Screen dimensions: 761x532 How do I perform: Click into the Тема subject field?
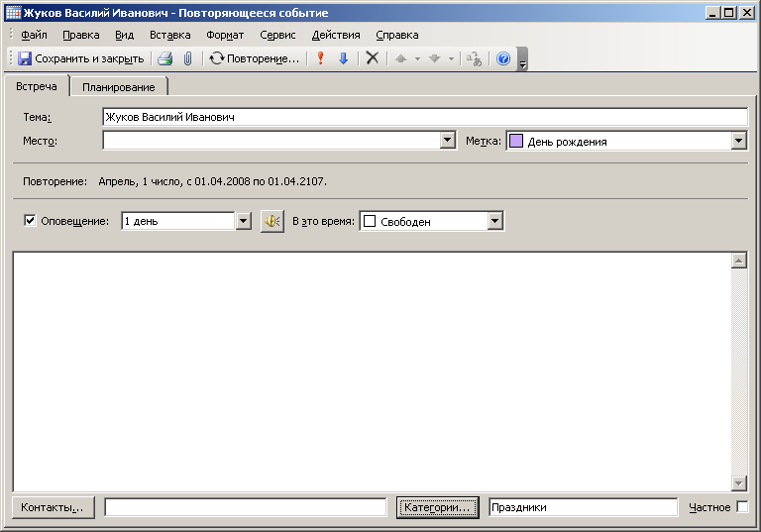(x=425, y=117)
